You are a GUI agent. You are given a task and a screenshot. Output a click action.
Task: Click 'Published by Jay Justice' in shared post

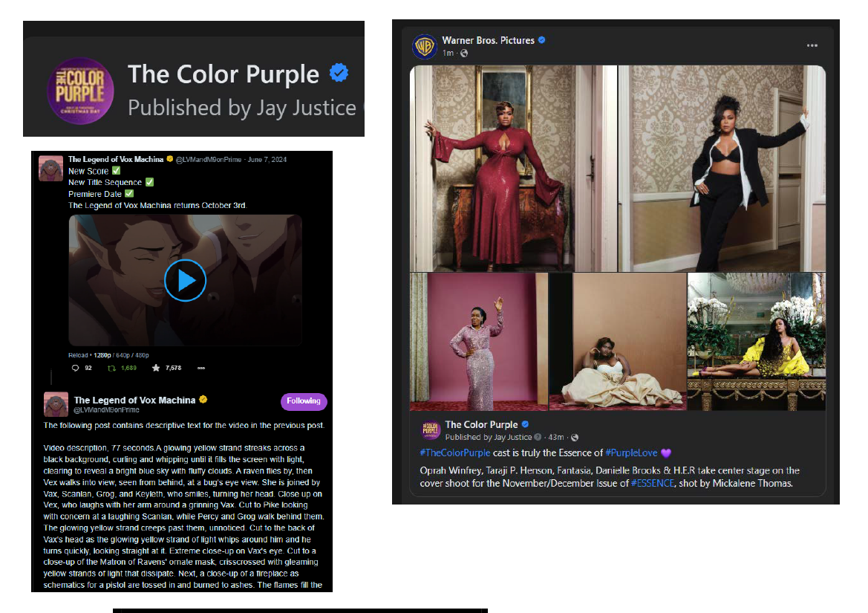pyautogui.click(x=489, y=438)
